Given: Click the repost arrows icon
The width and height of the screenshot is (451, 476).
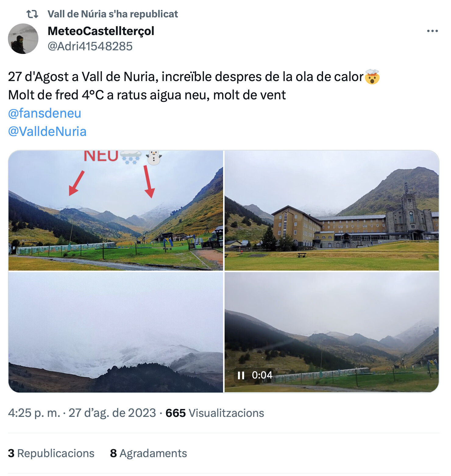Looking at the screenshot, I should (x=32, y=14).
